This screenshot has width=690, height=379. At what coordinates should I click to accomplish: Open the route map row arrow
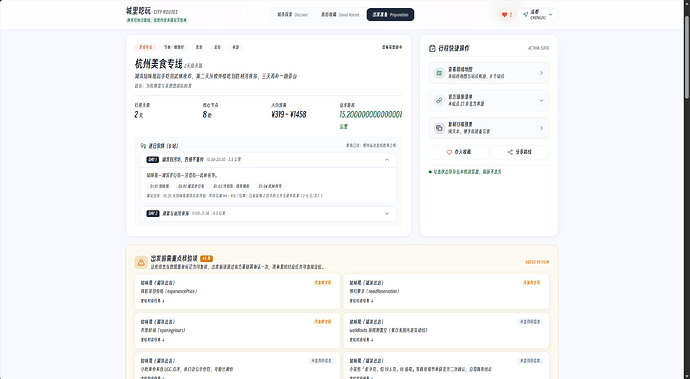pyautogui.click(x=541, y=73)
